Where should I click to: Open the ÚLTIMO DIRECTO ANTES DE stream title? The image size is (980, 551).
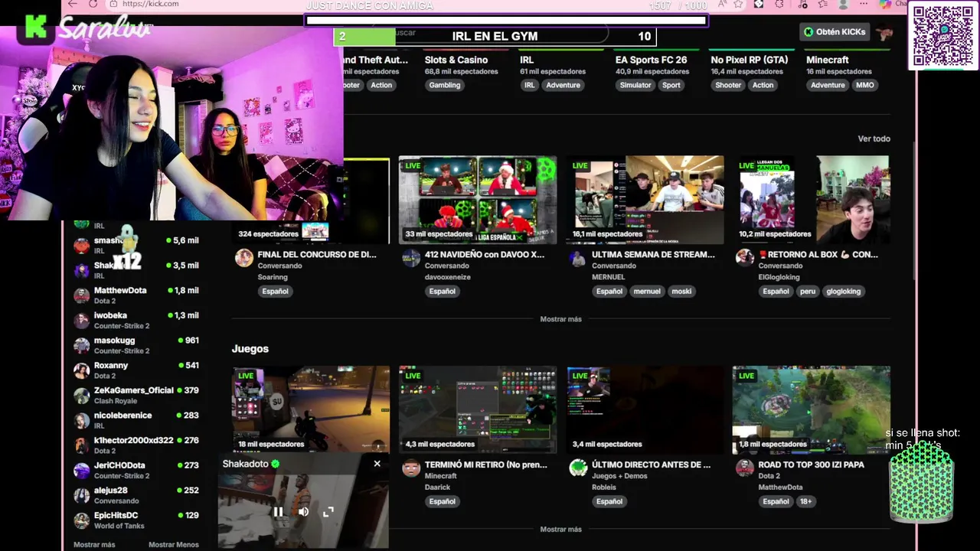(652, 465)
